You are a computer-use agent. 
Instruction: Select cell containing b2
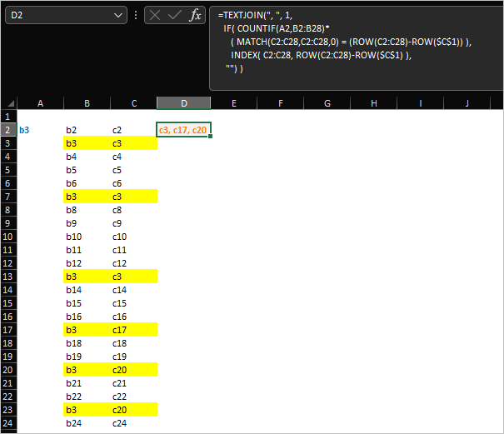(87, 130)
